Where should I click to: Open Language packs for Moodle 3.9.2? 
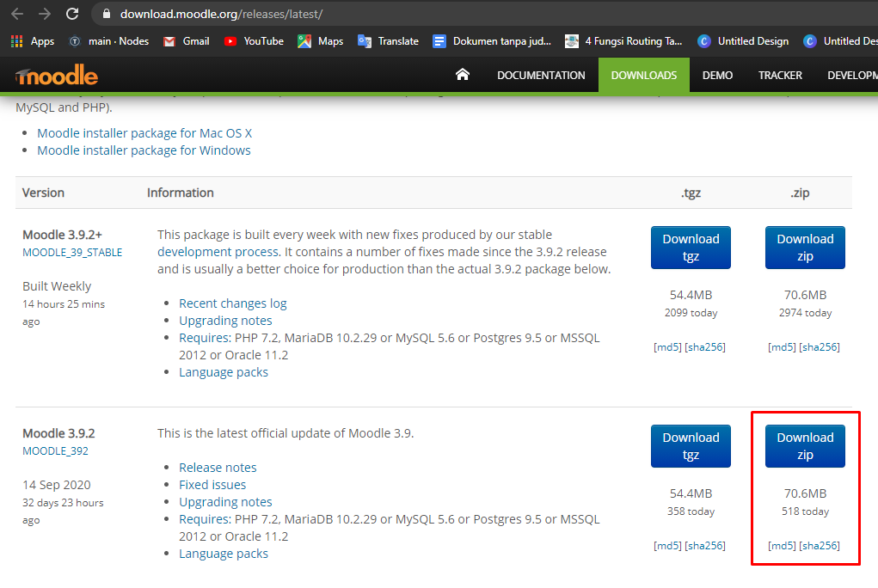pos(224,554)
